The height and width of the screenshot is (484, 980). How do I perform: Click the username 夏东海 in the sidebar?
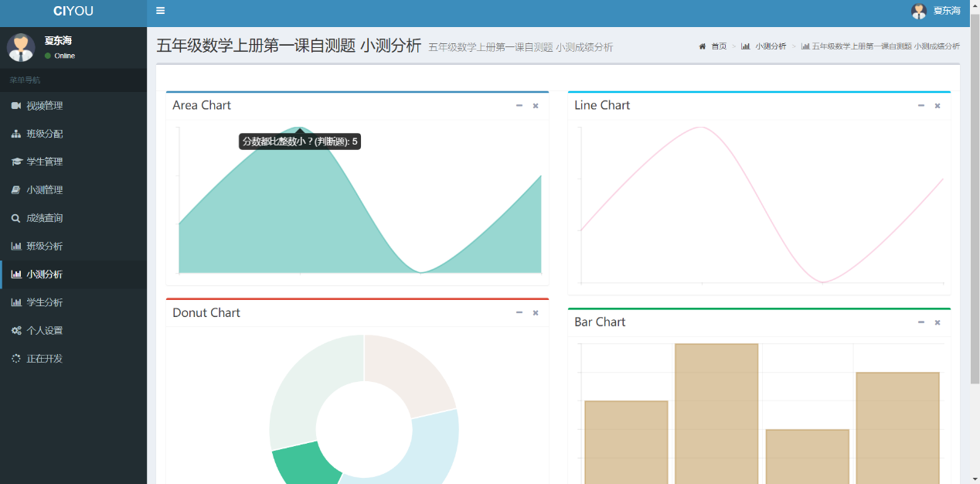[58, 40]
